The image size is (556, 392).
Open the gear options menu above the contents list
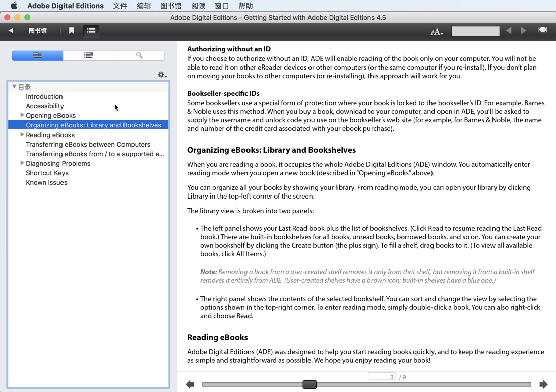(x=162, y=74)
